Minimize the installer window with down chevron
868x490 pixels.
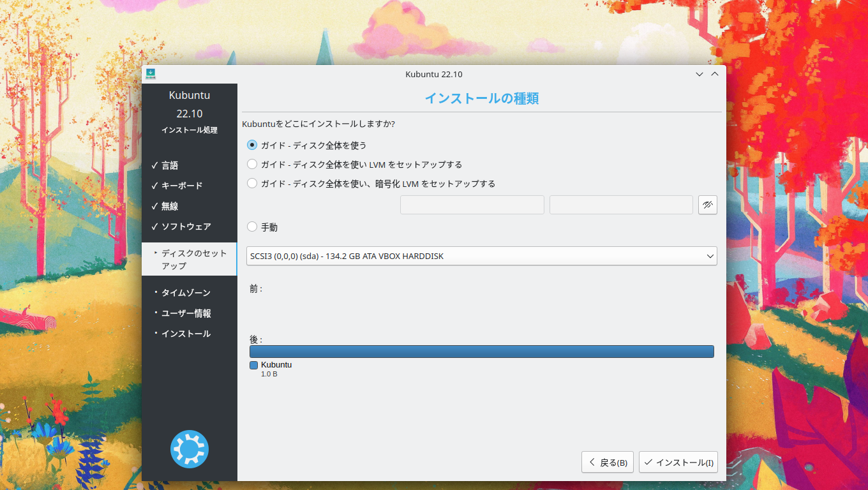click(x=700, y=74)
